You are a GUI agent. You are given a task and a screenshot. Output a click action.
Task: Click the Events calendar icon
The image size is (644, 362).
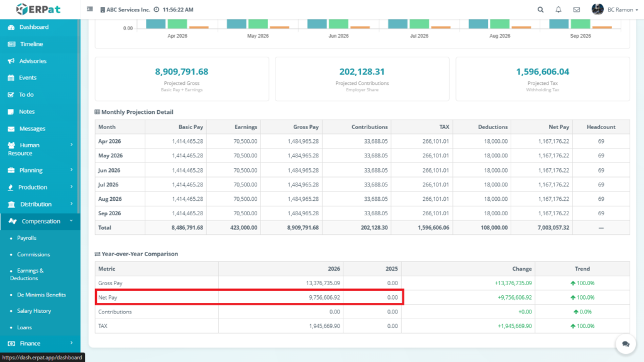click(11, 78)
